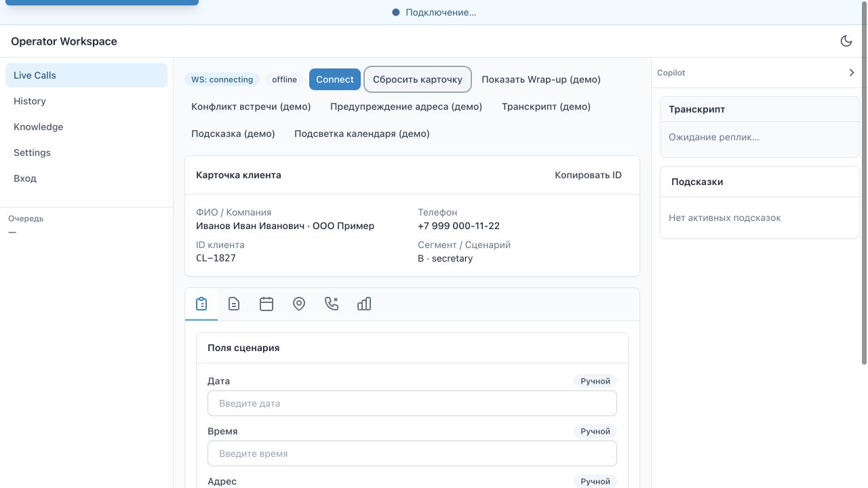This screenshot has height=488, width=868.
Task: Click the WS: connecting status badge
Action: [x=222, y=79]
